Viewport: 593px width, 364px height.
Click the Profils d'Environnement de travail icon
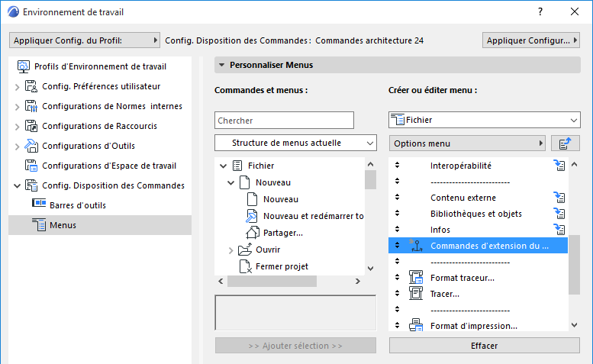23,66
